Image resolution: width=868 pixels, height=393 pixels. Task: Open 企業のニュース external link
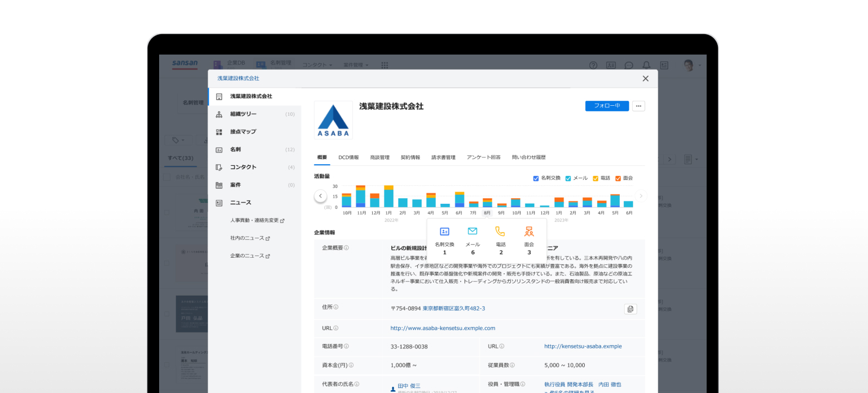pyautogui.click(x=250, y=256)
